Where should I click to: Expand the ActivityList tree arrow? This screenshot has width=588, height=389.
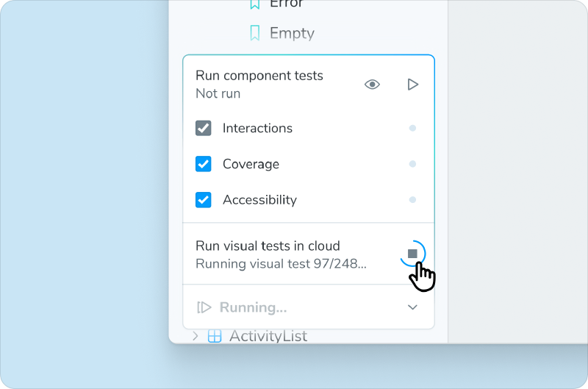pos(195,337)
